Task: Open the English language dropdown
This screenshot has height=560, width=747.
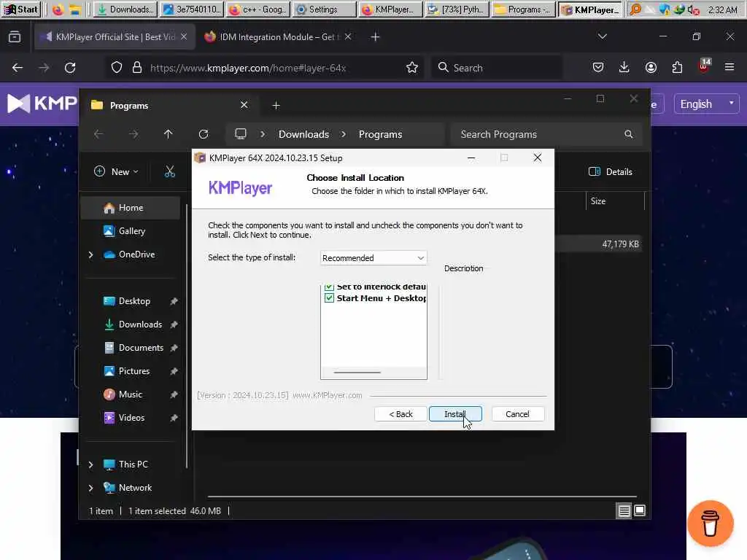Action: tap(706, 104)
